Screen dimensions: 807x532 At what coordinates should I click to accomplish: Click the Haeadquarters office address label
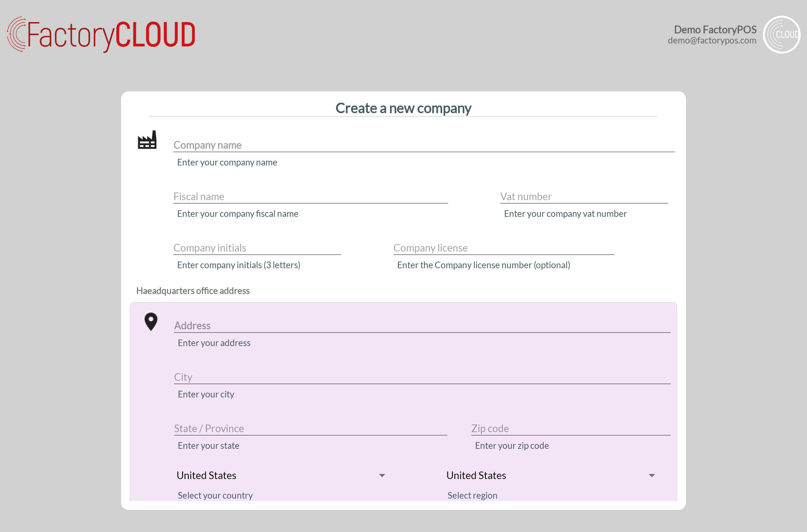coord(193,291)
